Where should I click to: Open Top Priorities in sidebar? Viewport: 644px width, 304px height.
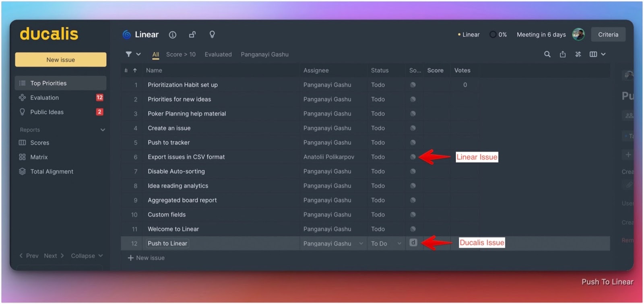[x=61, y=83]
